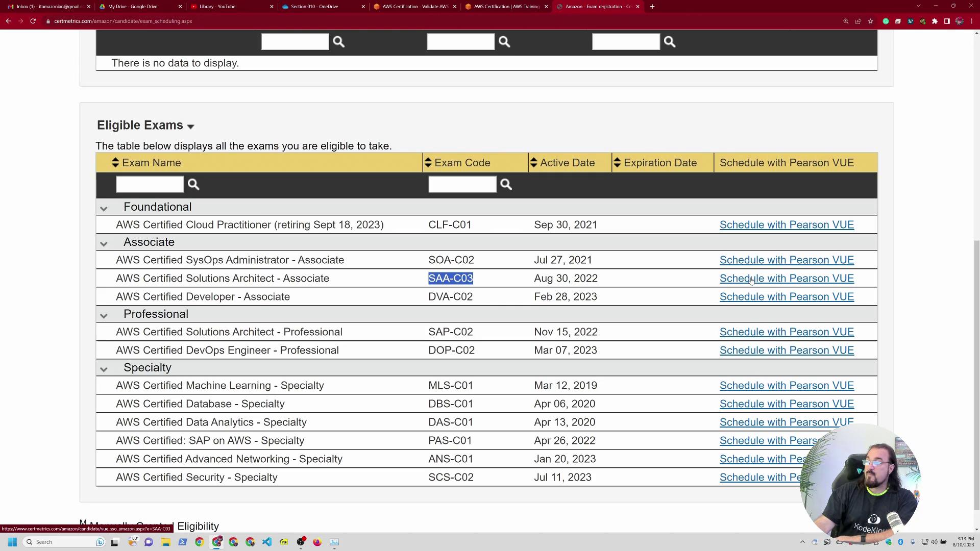
Task: Collapse the Foundational exam group
Action: point(104,208)
